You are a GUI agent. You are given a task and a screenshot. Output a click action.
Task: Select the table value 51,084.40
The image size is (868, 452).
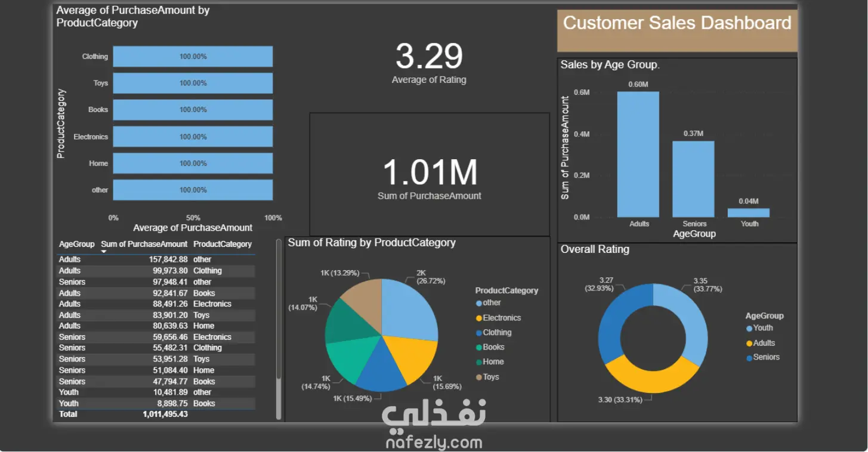coord(170,370)
